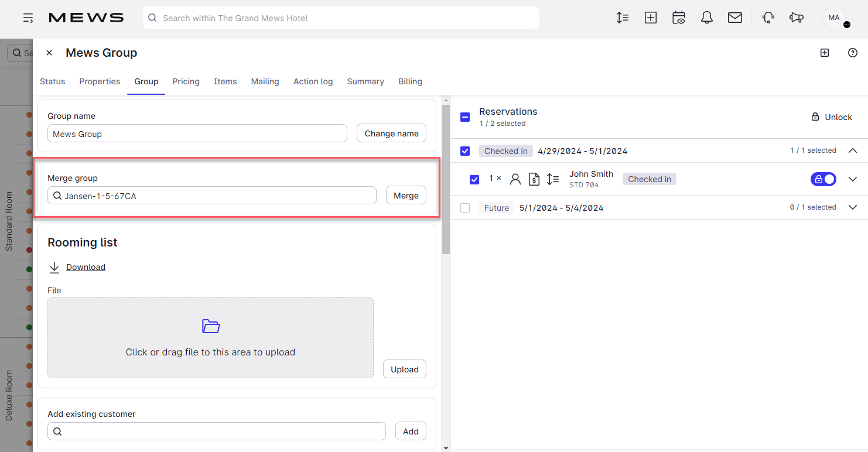Focus the Add existing customer field

(x=217, y=432)
